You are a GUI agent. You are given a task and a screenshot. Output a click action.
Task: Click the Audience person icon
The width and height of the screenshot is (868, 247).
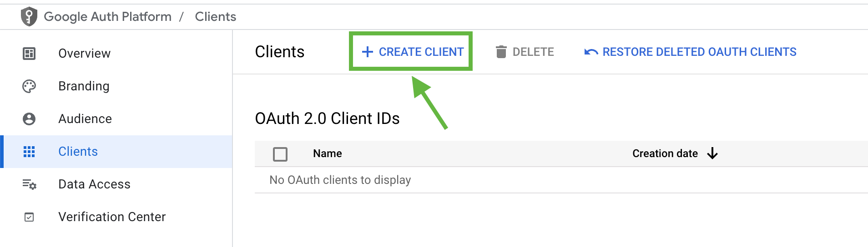pyautogui.click(x=29, y=119)
